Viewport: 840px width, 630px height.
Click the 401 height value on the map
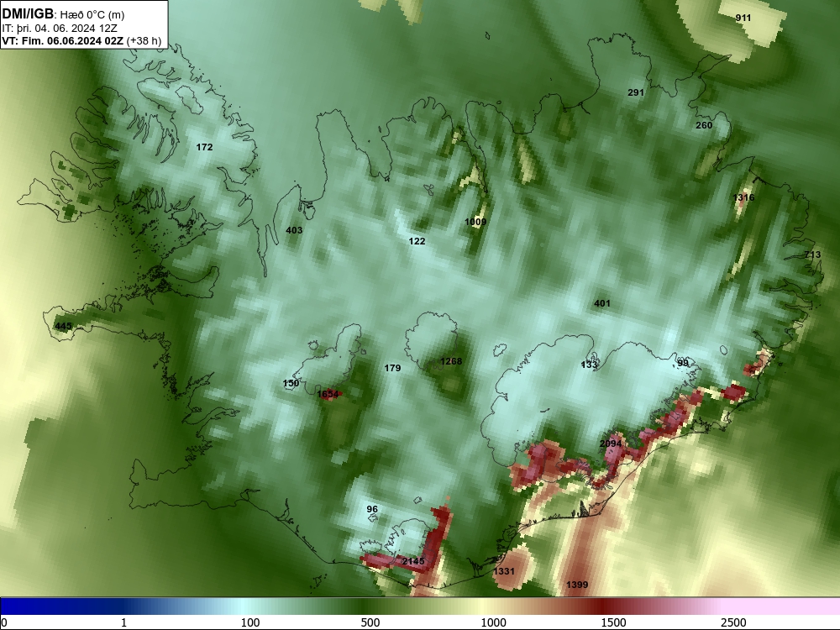point(602,304)
